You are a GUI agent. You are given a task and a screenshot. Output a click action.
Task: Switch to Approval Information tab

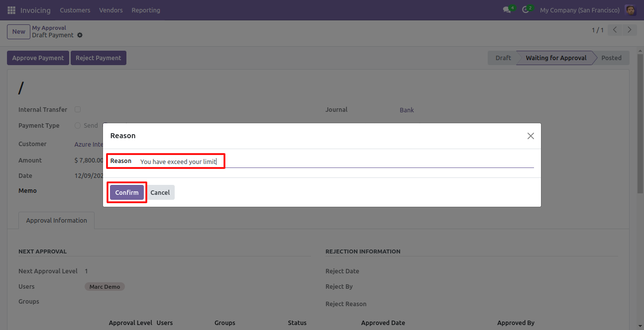click(56, 221)
